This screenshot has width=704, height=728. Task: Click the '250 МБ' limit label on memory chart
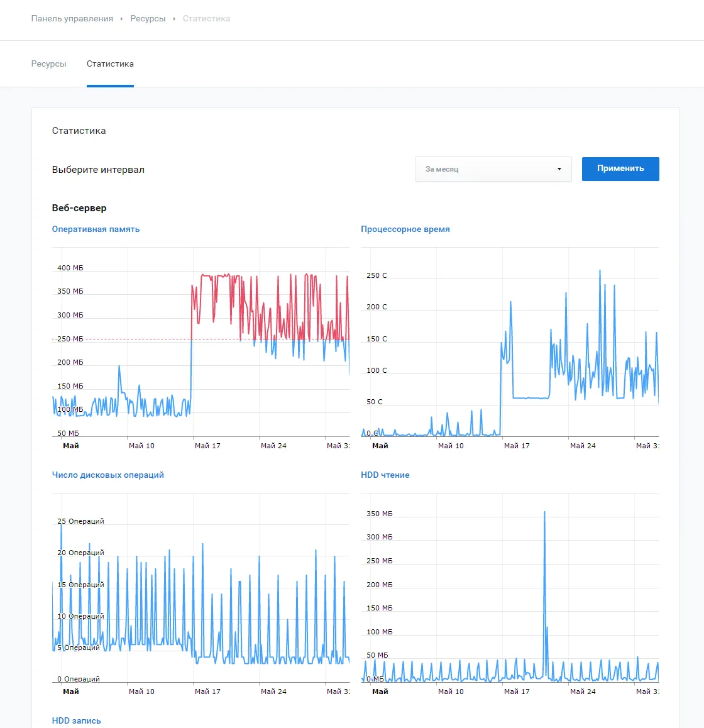tap(70, 339)
